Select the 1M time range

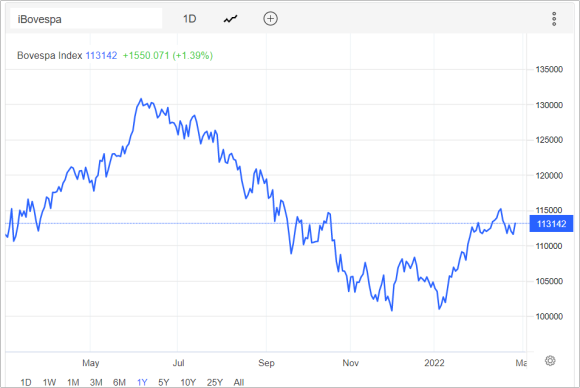tap(73, 382)
